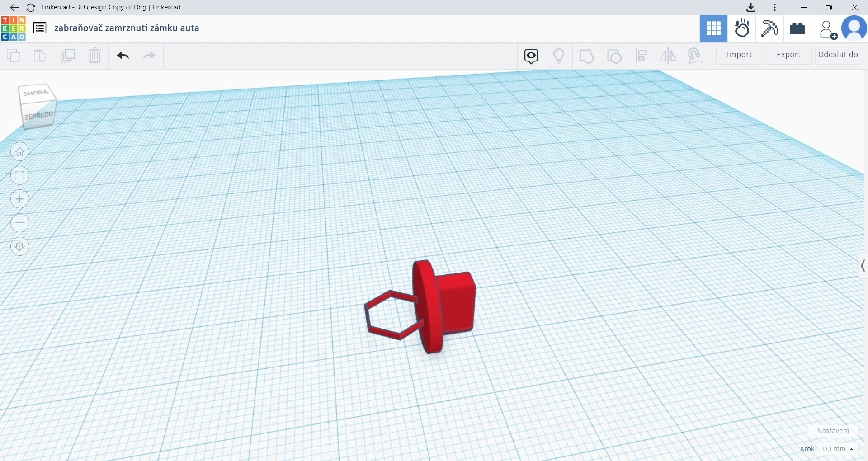Select the align tool icon
This screenshot has width=868, height=461.
coord(641,56)
